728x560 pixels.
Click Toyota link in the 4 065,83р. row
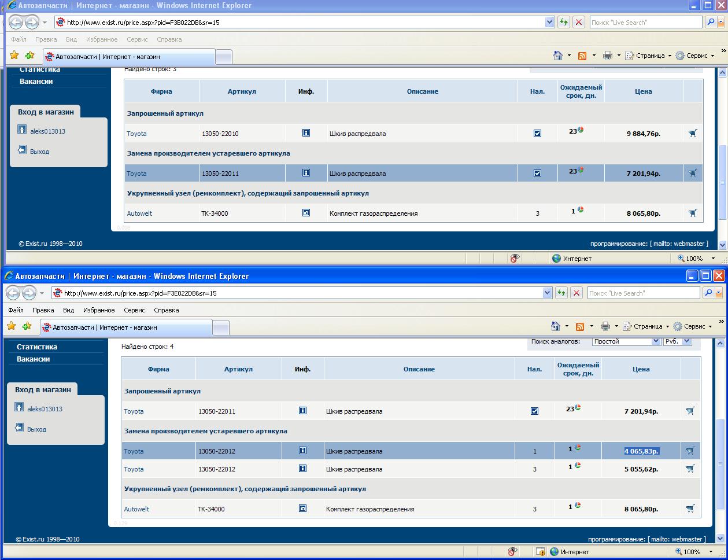coord(134,451)
